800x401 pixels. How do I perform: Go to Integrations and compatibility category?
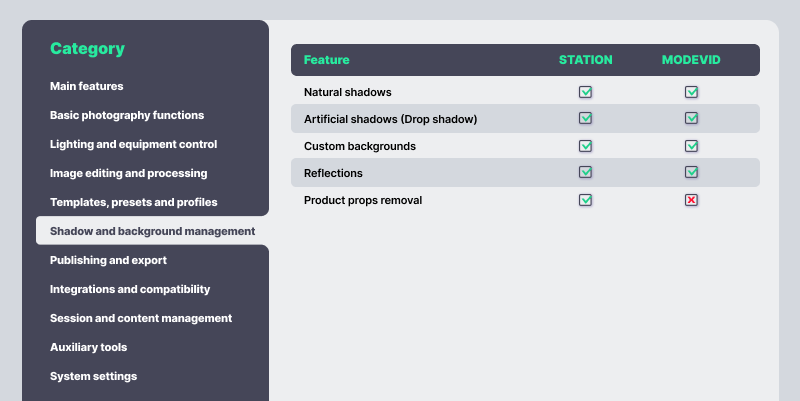(130, 289)
